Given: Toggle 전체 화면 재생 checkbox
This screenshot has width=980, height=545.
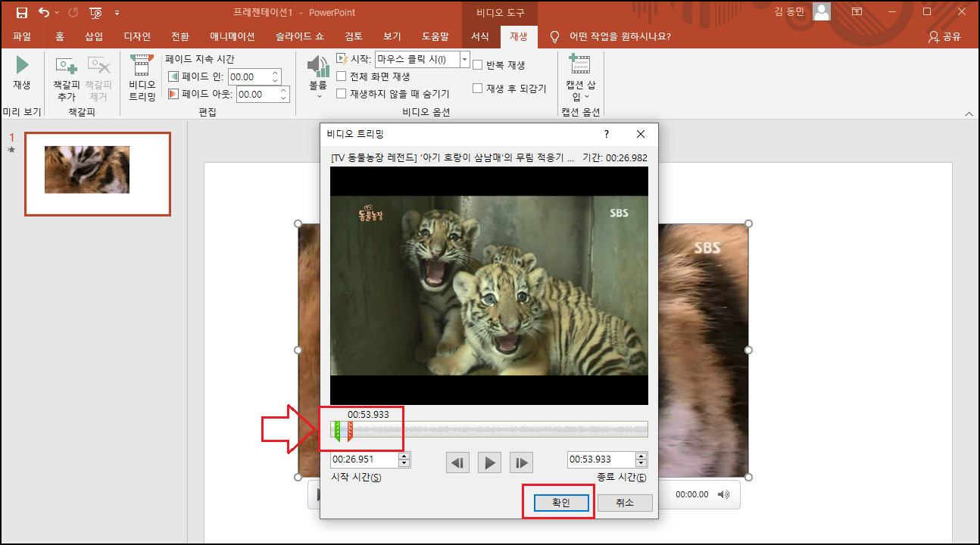Looking at the screenshot, I should coord(342,76).
